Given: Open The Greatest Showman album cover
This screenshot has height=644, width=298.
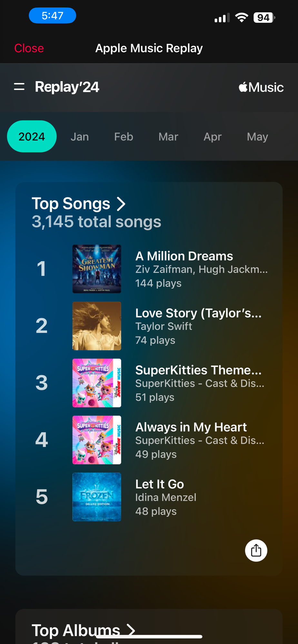Looking at the screenshot, I should [x=97, y=269].
